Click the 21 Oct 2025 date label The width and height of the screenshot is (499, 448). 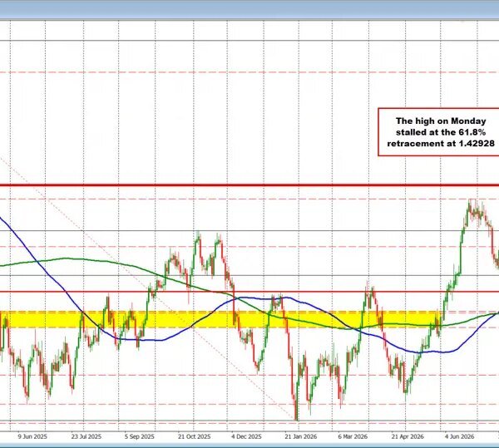(x=194, y=436)
